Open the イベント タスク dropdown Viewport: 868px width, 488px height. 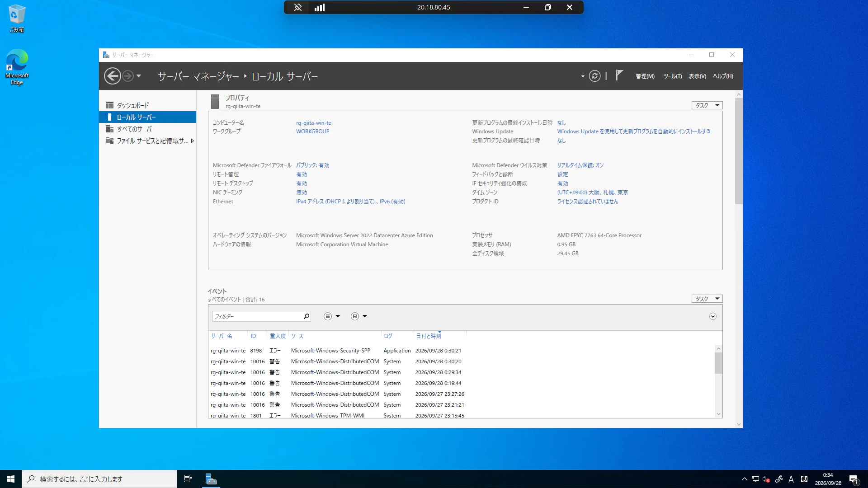tap(707, 299)
